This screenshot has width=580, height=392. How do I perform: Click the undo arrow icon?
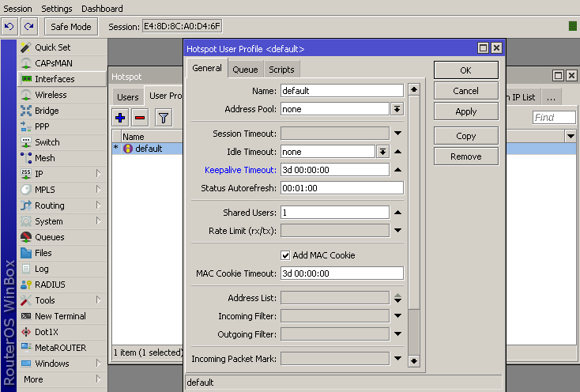(x=9, y=27)
